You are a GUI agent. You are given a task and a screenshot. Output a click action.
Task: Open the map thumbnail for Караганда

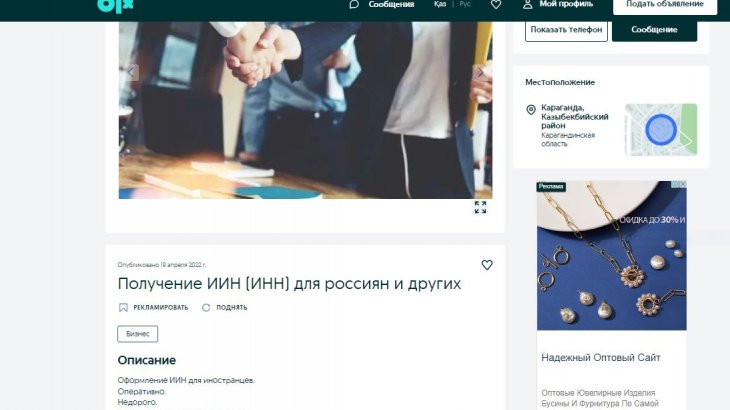click(x=661, y=130)
